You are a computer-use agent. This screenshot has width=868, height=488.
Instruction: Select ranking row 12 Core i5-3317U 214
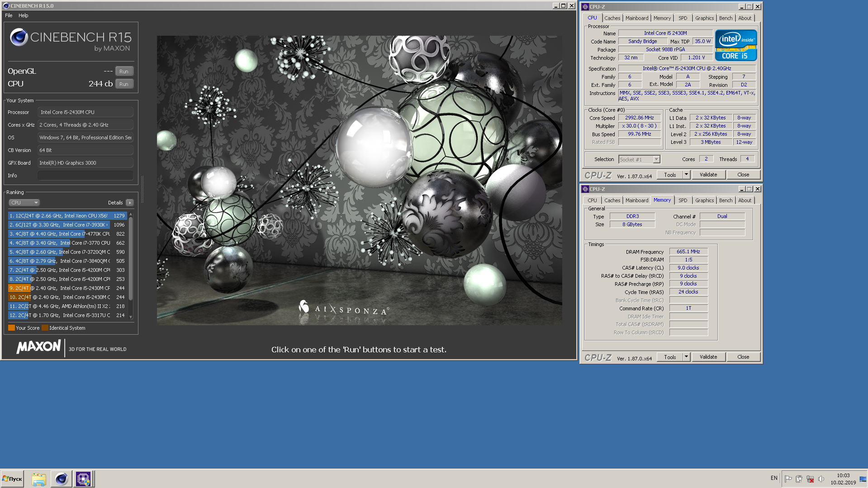(67, 315)
